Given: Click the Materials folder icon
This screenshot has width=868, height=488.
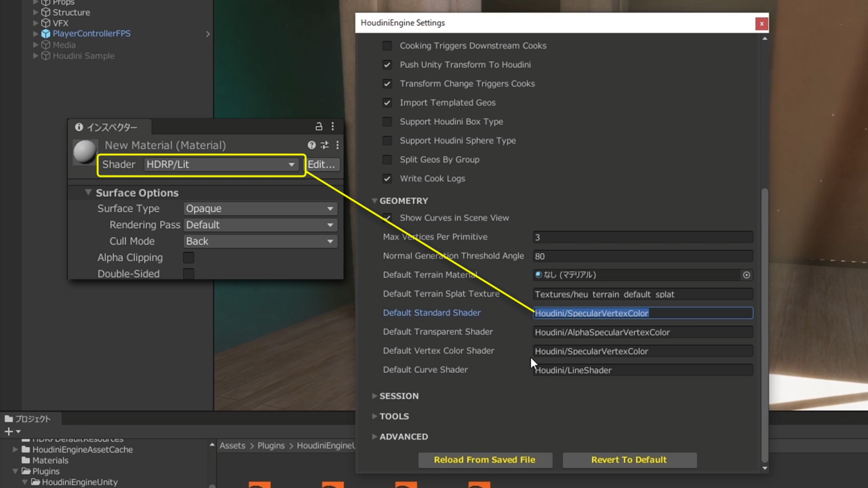Looking at the screenshot, I should [x=26, y=460].
